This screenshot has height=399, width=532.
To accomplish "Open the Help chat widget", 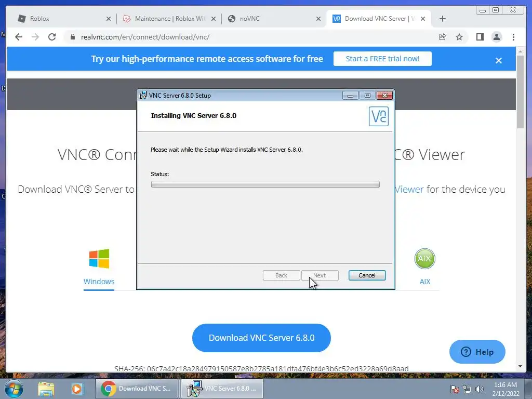I will [x=477, y=352].
